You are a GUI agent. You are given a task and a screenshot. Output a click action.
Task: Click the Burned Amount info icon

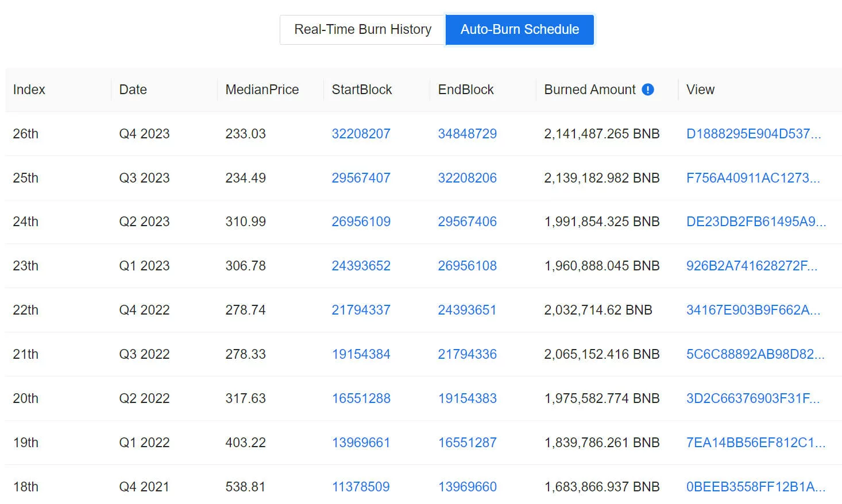coord(648,90)
